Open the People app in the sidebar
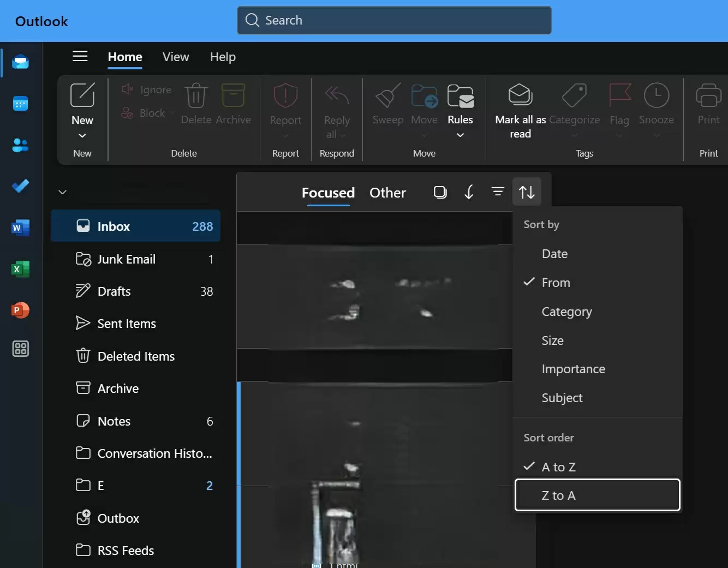The image size is (728, 568). coord(20,145)
